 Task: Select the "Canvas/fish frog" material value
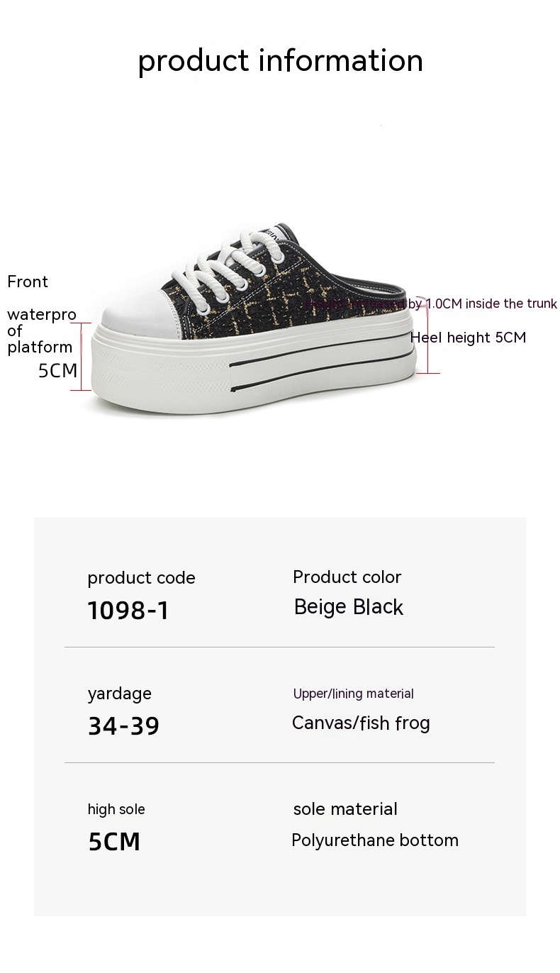click(x=361, y=723)
